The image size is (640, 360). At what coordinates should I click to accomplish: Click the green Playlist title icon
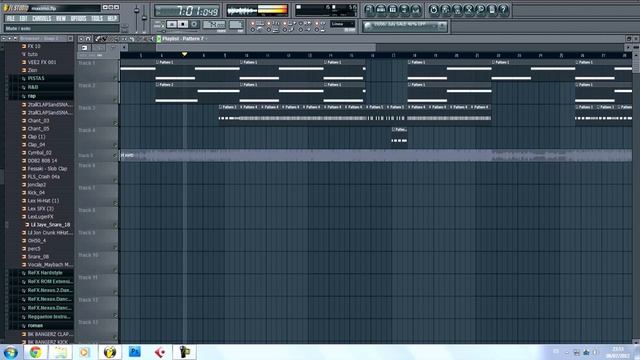click(159, 39)
